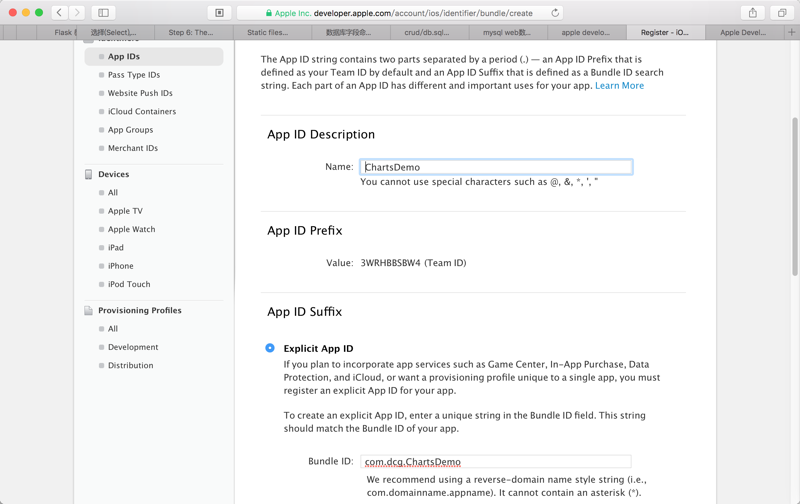Show Apple Watch devices list
This screenshot has width=800, height=504.
pos(131,229)
